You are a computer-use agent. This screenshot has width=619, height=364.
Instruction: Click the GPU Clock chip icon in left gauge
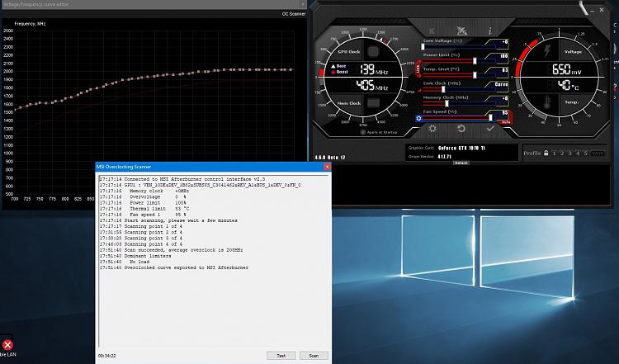point(373,52)
